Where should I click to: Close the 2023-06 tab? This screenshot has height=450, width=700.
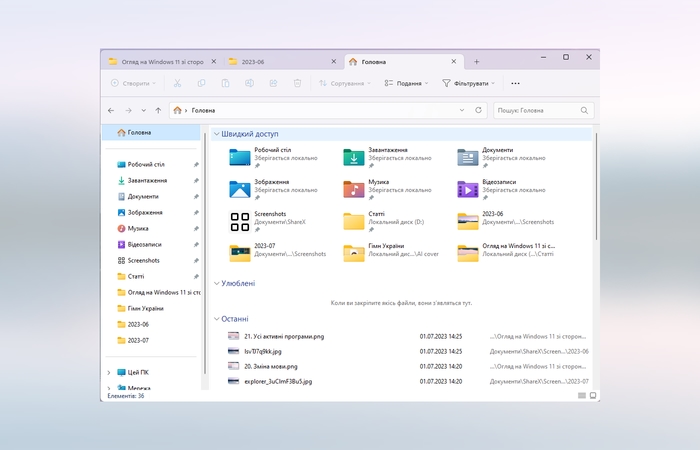click(333, 62)
